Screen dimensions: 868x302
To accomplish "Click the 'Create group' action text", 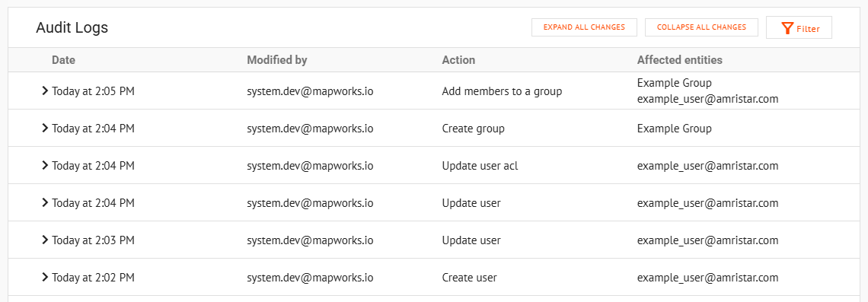I will 474,129.
